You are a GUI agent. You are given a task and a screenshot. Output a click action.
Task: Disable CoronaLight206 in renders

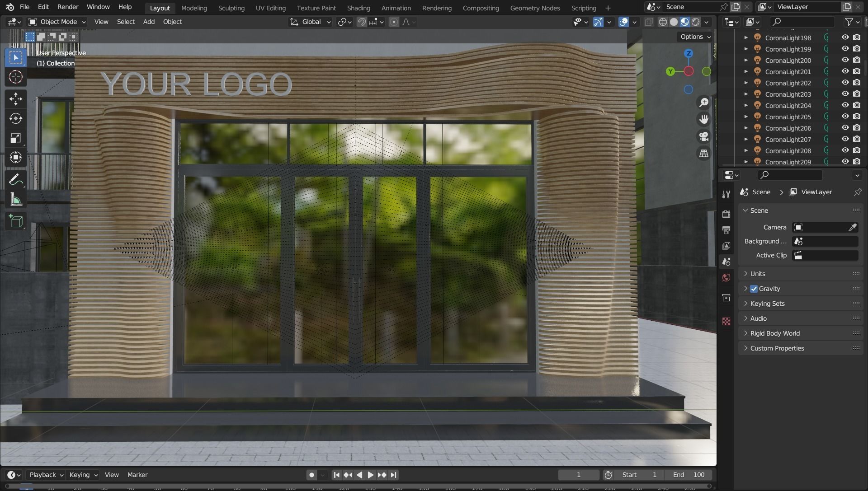857,128
